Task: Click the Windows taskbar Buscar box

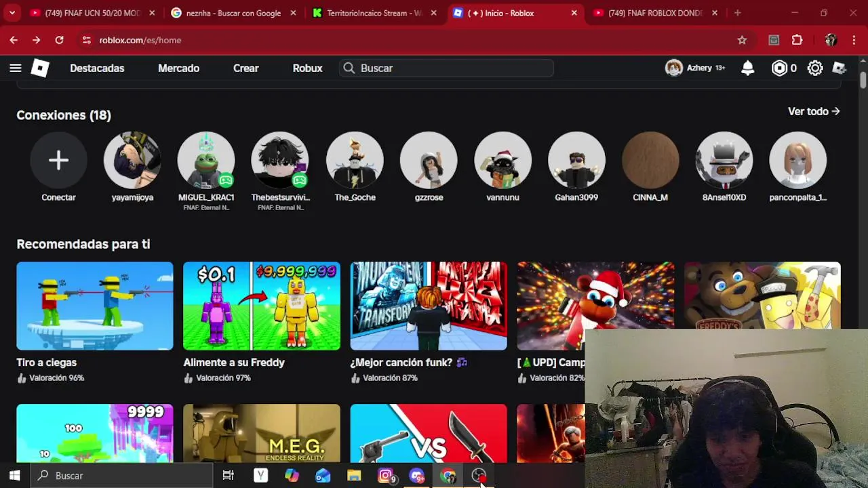Action: [121, 475]
